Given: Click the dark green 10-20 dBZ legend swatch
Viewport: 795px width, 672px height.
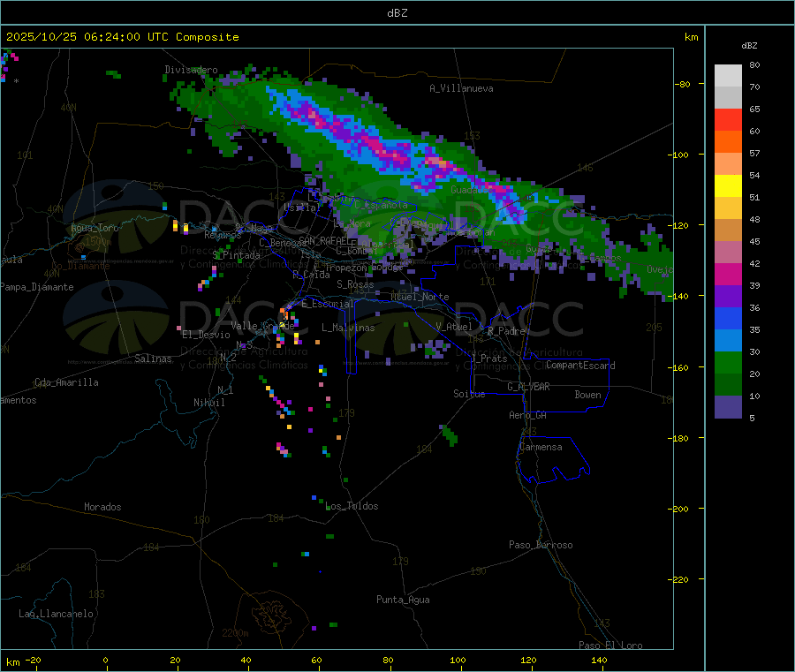Looking at the screenshot, I should [728, 385].
